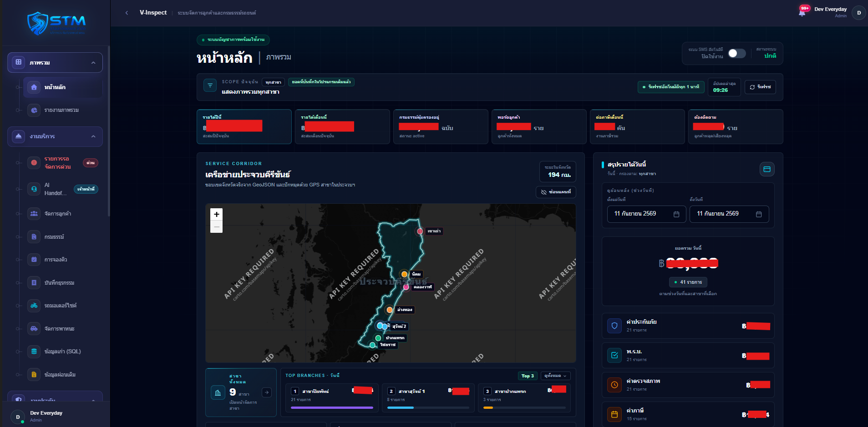
Task: Open the AI Handoff menu item
Action: 63,189
